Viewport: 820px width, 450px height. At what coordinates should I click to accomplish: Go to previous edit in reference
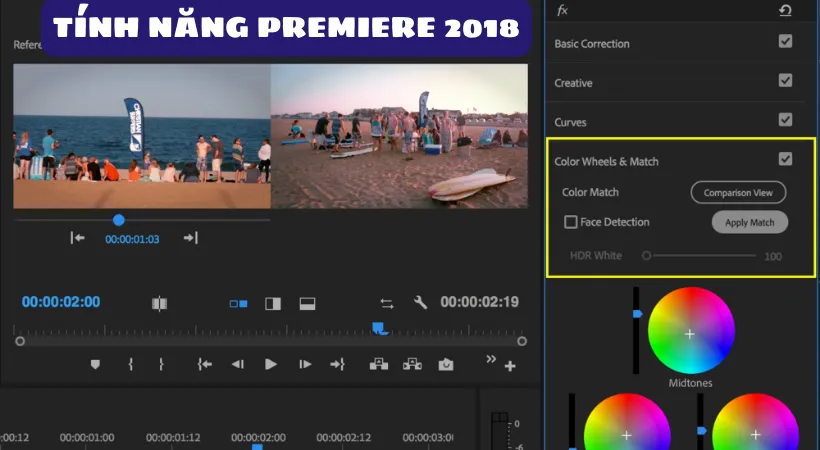click(x=77, y=238)
